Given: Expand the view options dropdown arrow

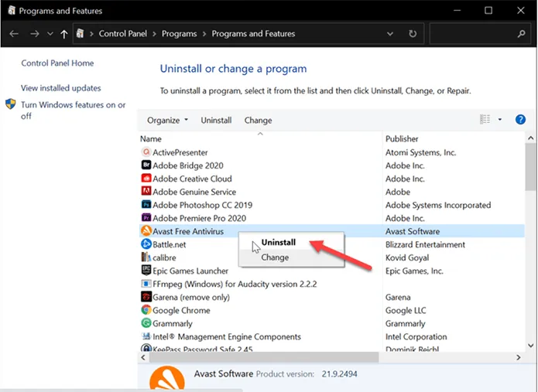Looking at the screenshot, I should tap(499, 120).
